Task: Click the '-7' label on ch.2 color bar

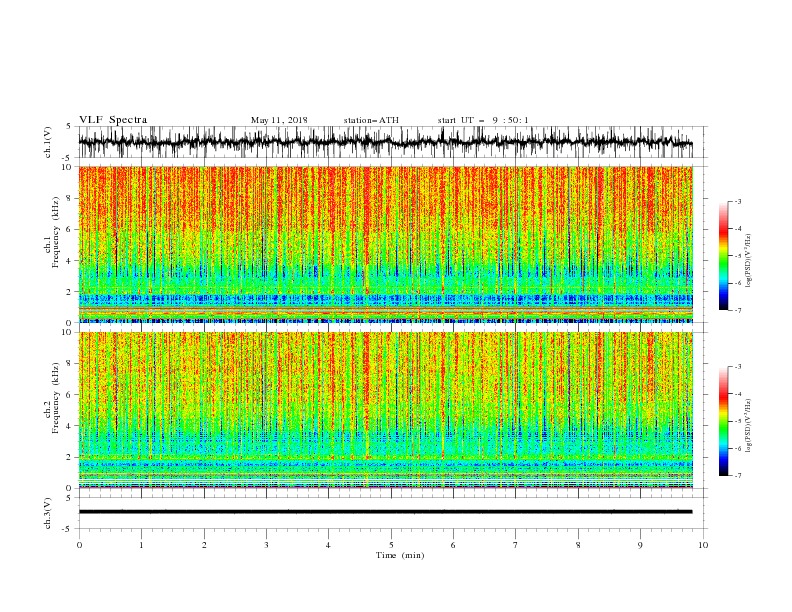Action: [x=737, y=475]
